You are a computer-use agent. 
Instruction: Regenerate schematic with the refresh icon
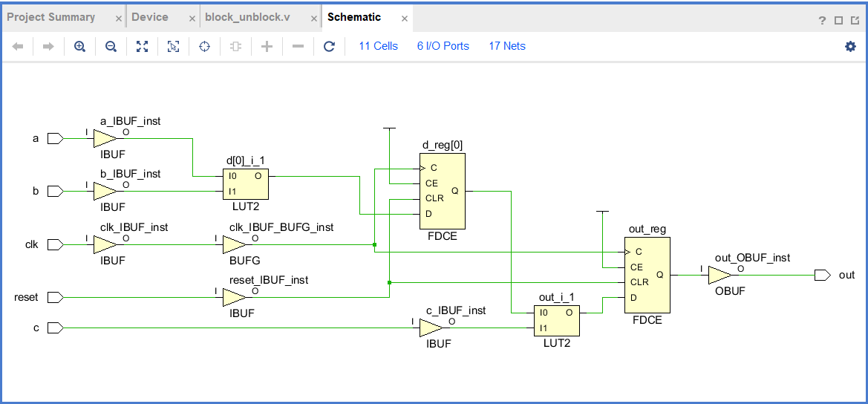click(330, 47)
